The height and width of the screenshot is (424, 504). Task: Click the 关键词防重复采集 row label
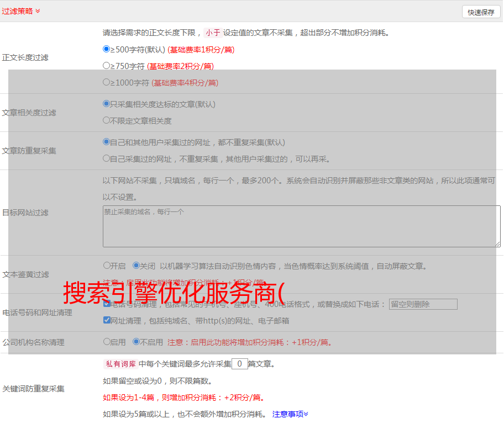(33, 389)
